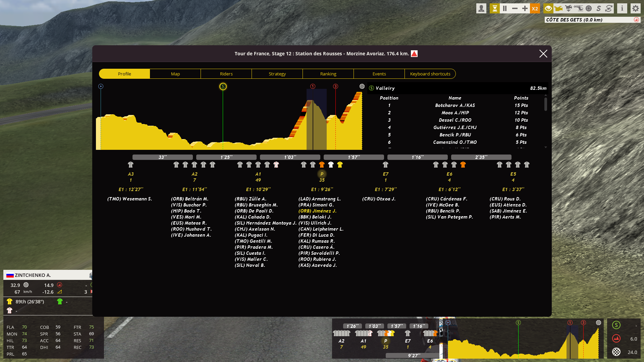Click the green jersey icon in rider panel
This screenshot has width=644, height=362.
(x=60, y=301)
